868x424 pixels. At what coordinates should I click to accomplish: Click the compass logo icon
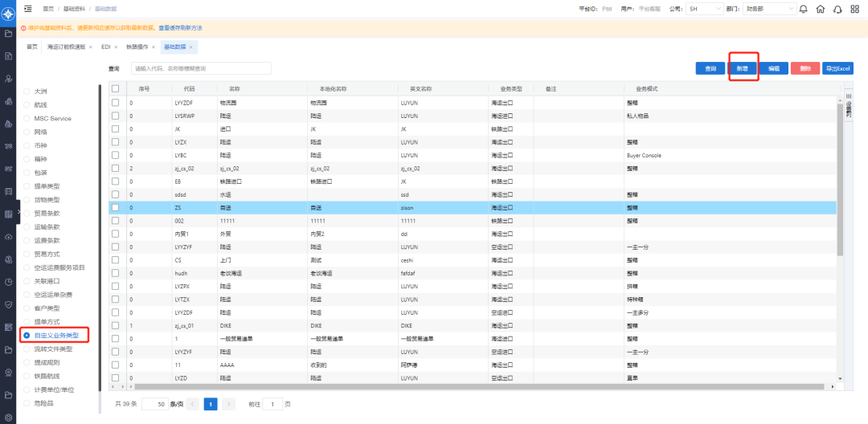(8, 11)
